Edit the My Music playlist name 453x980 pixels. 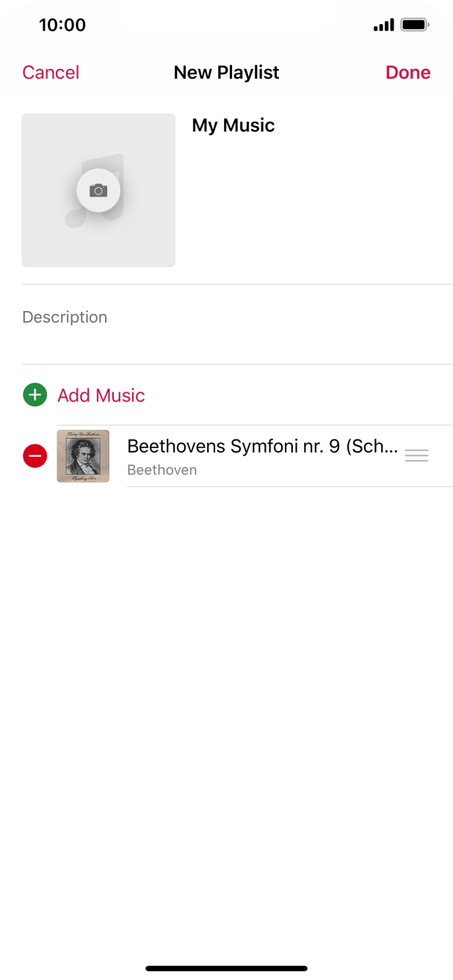(x=233, y=125)
